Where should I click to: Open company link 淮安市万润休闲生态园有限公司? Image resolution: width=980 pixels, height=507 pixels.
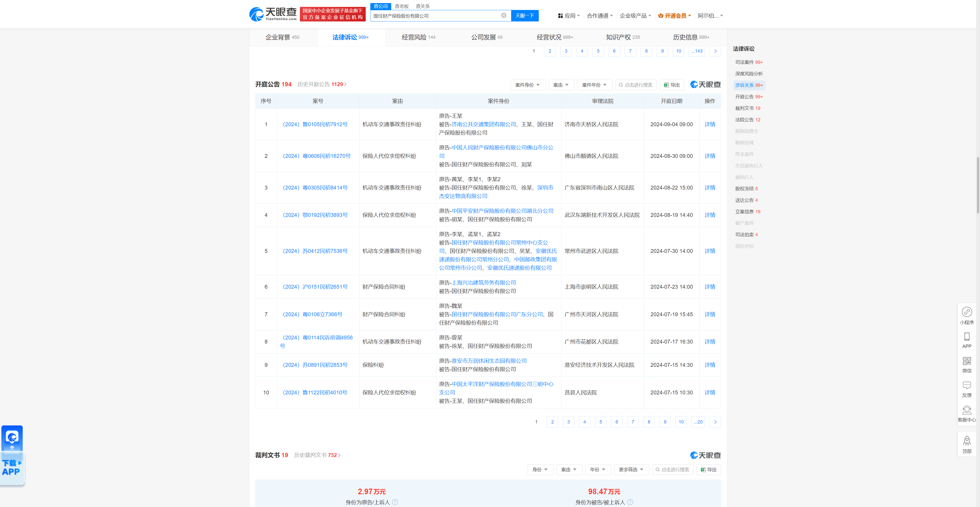[x=489, y=361]
